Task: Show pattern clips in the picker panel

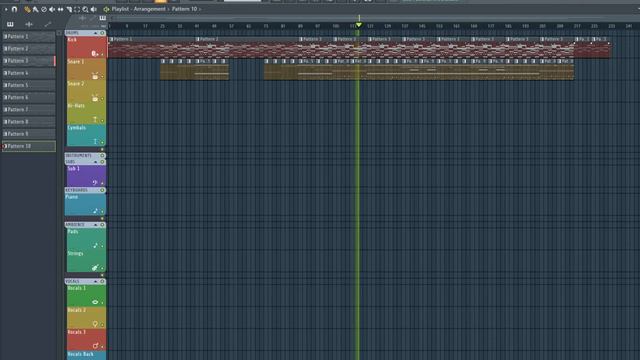Action: coord(10,24)
